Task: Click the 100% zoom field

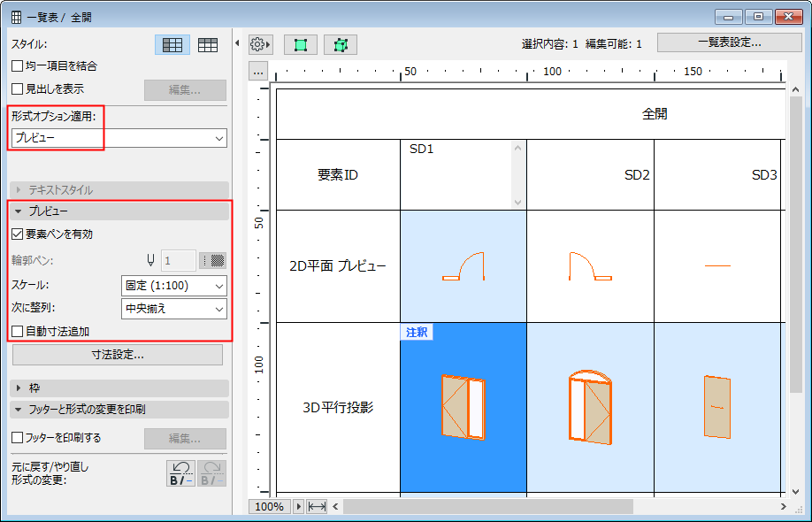Action: (x=269, y=506)
